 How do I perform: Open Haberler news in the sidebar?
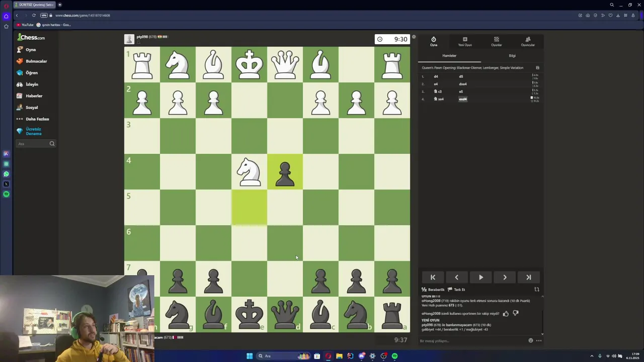pos(30,96)
